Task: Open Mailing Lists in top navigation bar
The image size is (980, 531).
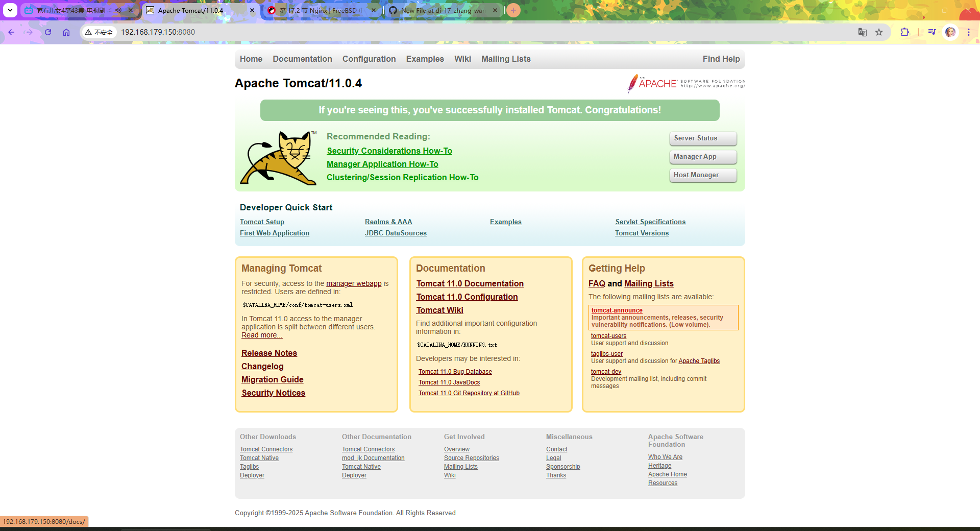Action: click(x=506, y=59)
